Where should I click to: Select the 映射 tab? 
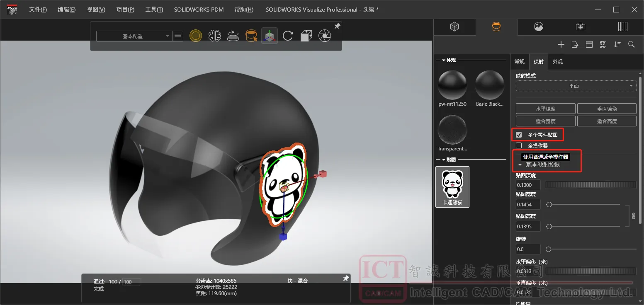(x=539, y=62)
